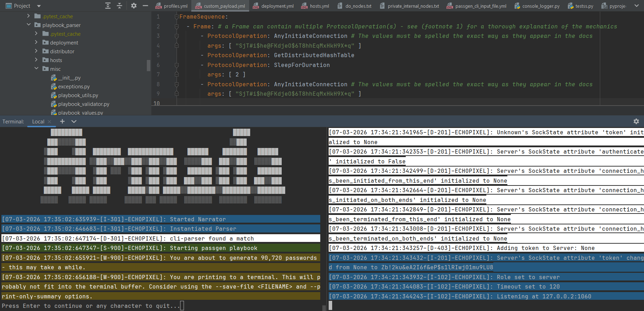This screenshot has height=311, width=644.
Task: Show hidden editor tabs list chevron
Action: click(x=636, y=6)
